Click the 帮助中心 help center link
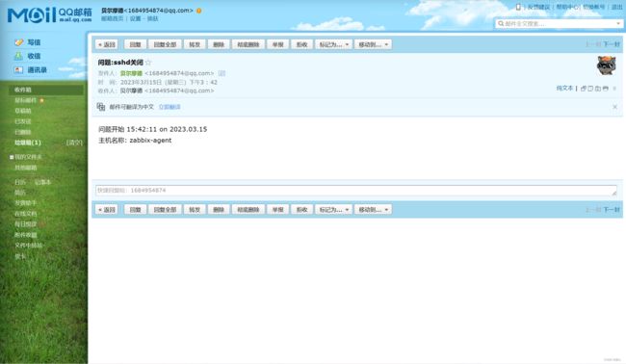626x364 pixels. point(567,7)
